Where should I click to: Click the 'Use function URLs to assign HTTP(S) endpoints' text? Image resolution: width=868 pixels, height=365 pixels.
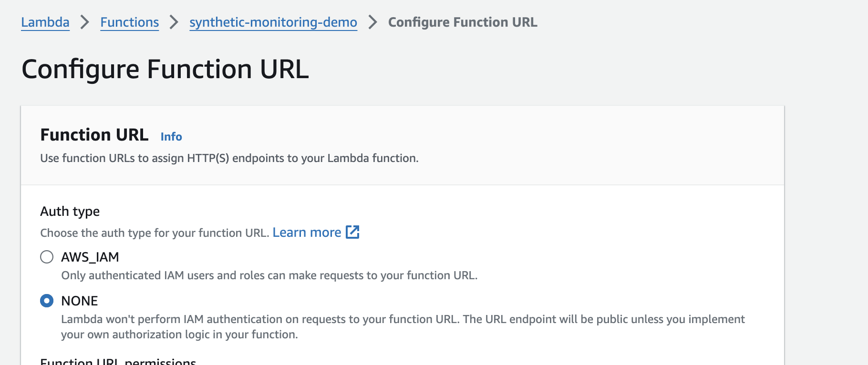[x=229, y=158]
